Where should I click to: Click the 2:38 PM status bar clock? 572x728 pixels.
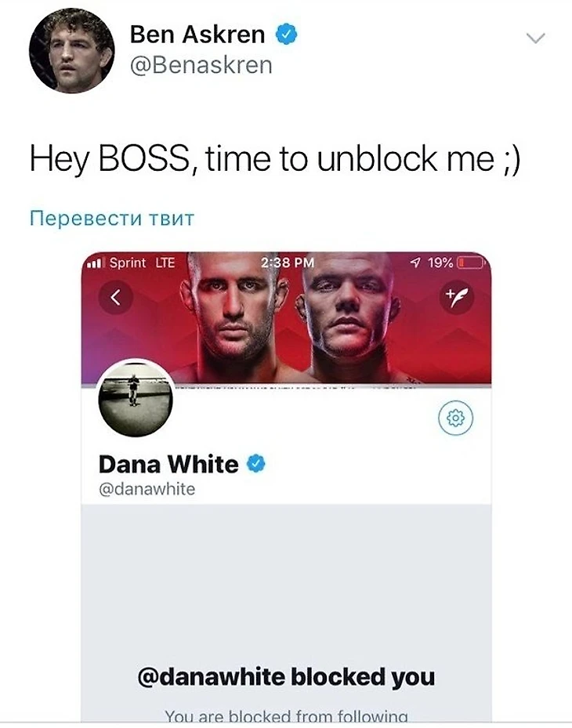(288, 263)
